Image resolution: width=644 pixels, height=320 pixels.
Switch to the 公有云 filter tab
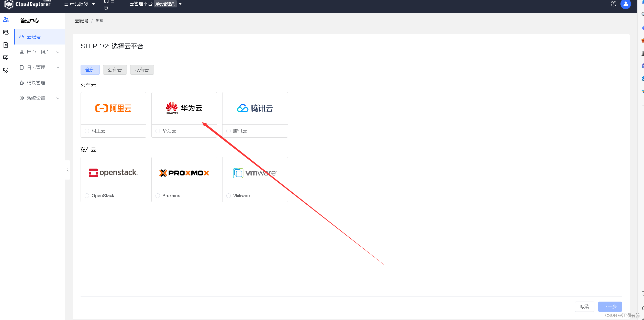click(x=115, y=70)
